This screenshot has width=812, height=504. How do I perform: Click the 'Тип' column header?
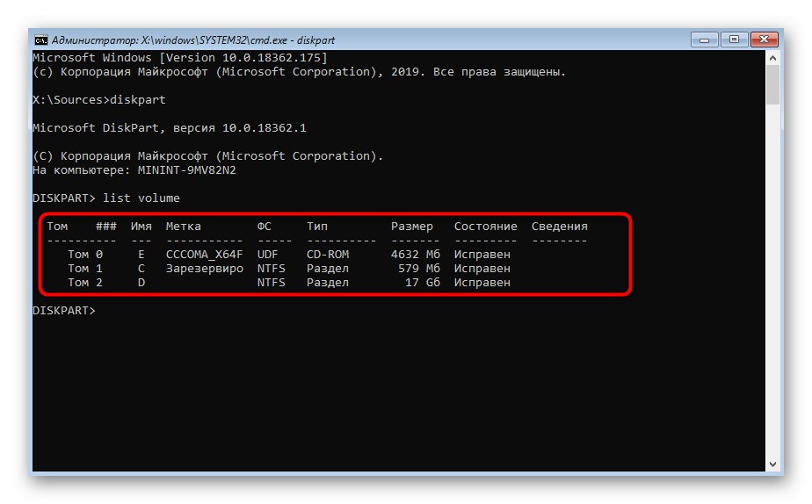point(317,227)
